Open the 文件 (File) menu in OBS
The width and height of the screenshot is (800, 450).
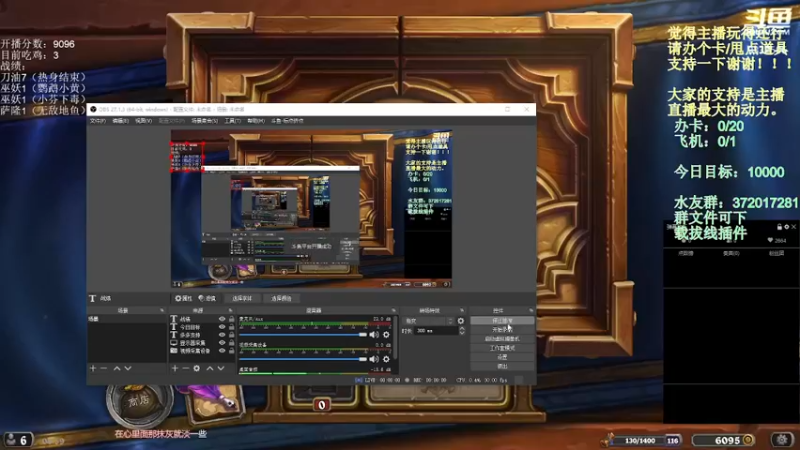click(97, 121)
